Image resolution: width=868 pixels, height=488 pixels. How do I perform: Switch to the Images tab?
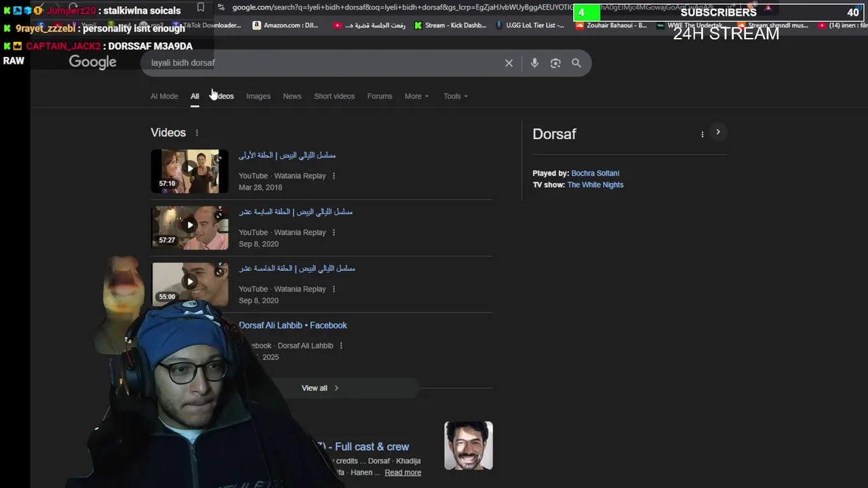[258, 96]
